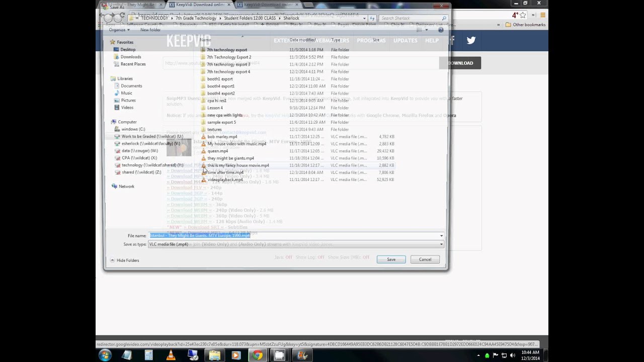Click the Twitter bird icon on KeepVid page
This screenshot has height=362, width=644.
click(471, 40)
